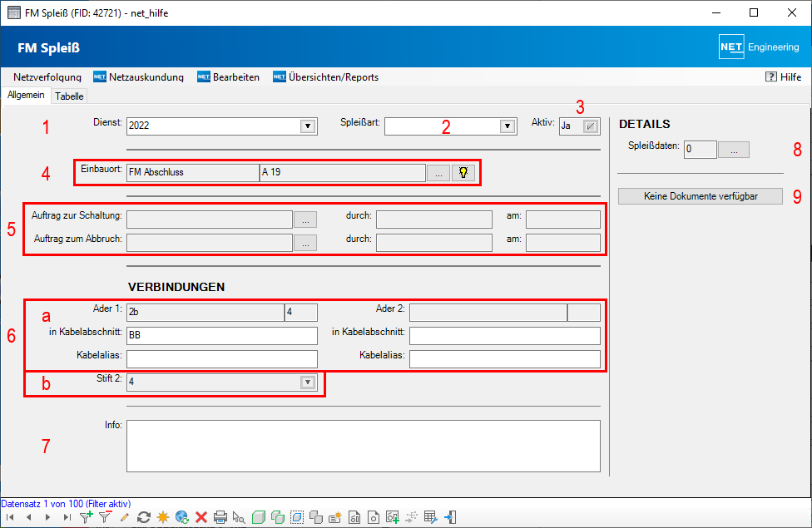Click browse button for Auftrag zum Abbruch
This screenshot has width=812, height=528.
(305, 243)
